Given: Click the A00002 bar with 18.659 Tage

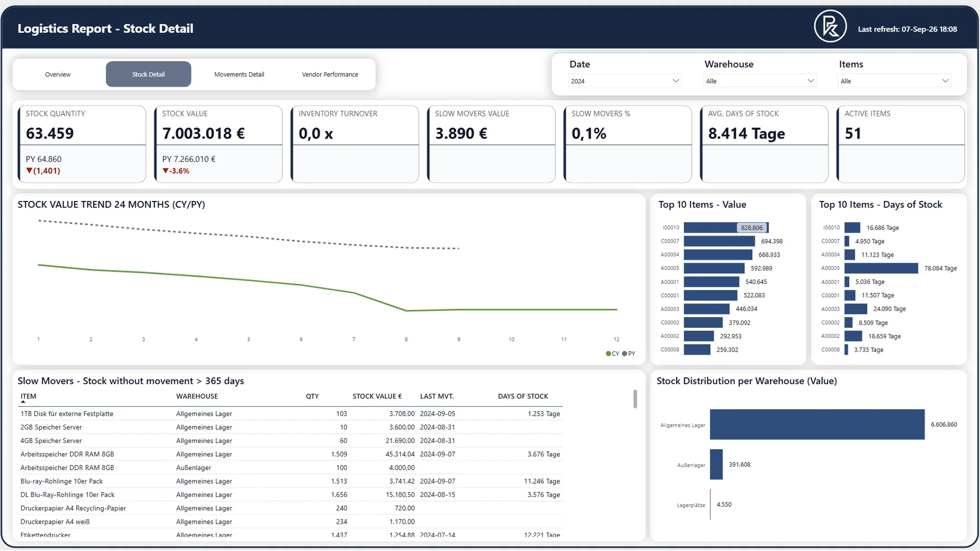Looking at the screenshot, I should (x=853, y=336).
